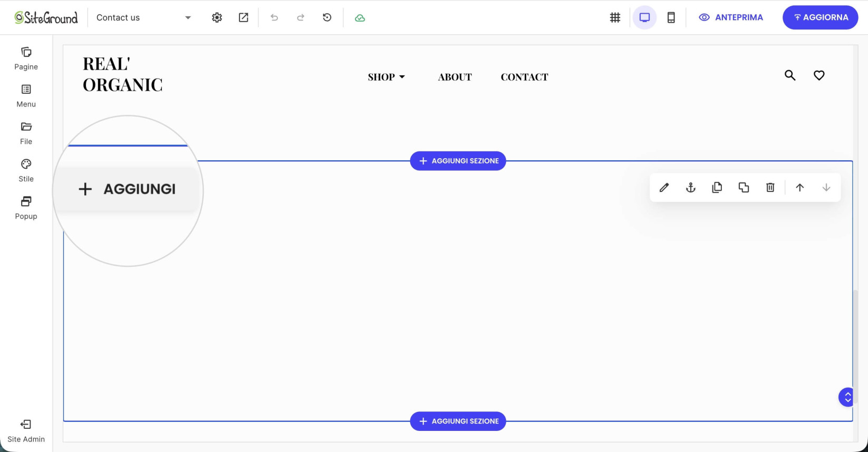
Task: Click the ANTEPRIMA preview button
Action: pos(731,17)
